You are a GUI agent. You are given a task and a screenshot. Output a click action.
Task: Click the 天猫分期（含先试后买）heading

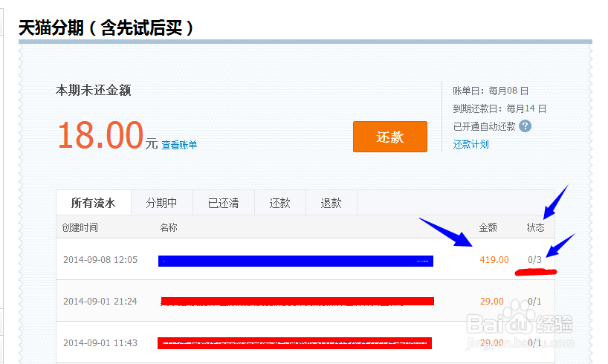coord(106,28)
